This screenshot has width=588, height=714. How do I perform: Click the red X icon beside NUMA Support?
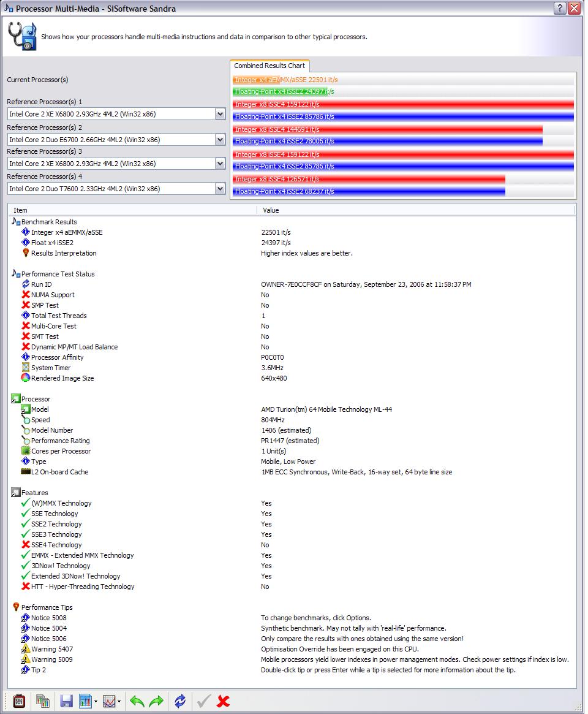pyautogui.click(x=26, y=295)
